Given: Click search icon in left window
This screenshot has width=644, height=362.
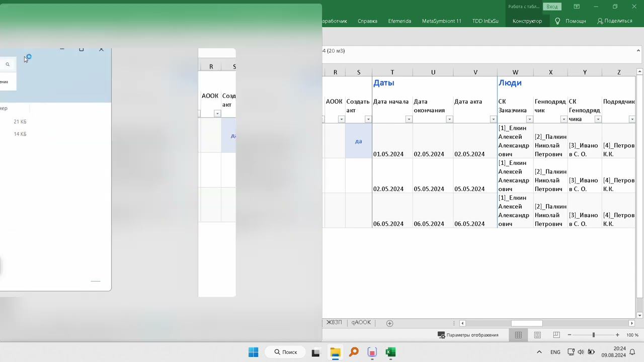Looking at the screenshot, I should tap(8, 64).
